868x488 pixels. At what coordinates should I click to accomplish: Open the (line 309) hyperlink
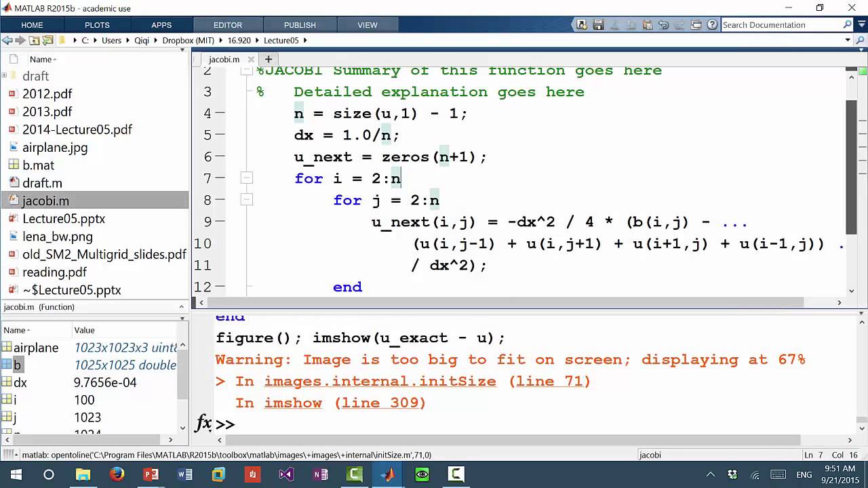pos(380,403)
